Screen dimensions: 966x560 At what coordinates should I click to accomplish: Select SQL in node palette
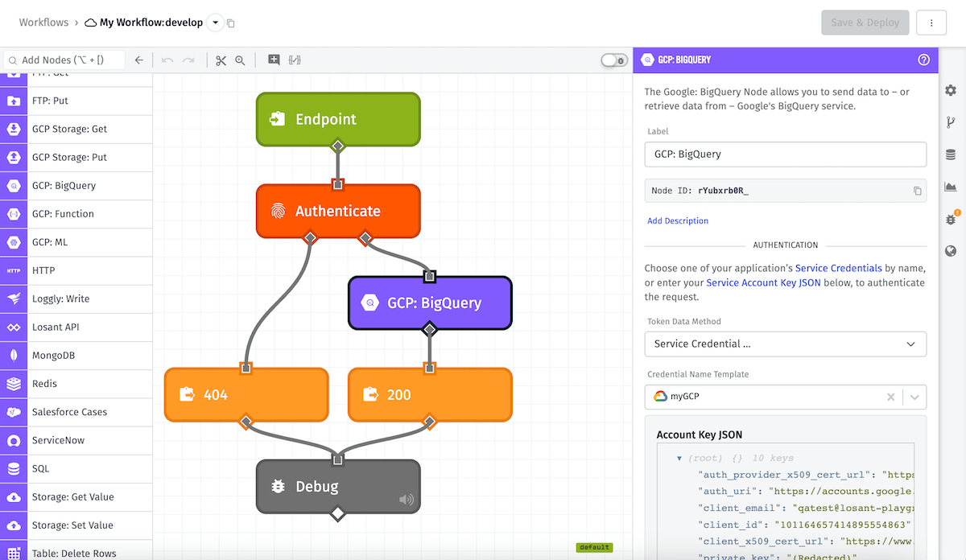76,469
